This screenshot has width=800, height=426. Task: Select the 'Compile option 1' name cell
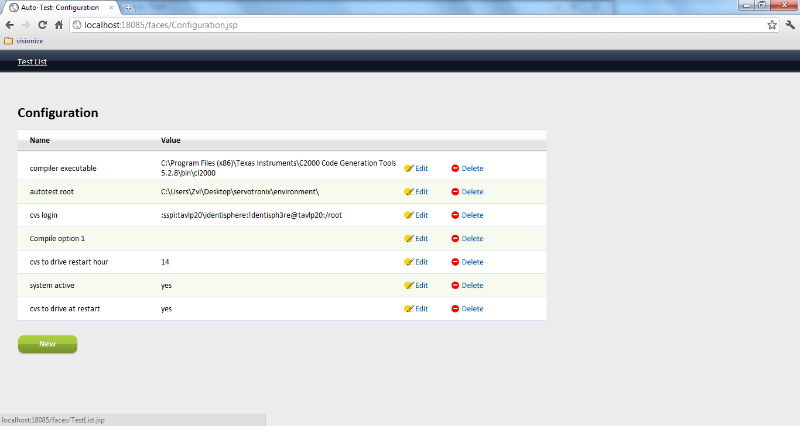click(x=57, y=239)
